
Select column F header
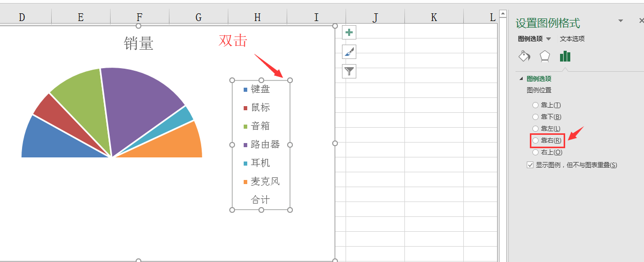point(140,17)
